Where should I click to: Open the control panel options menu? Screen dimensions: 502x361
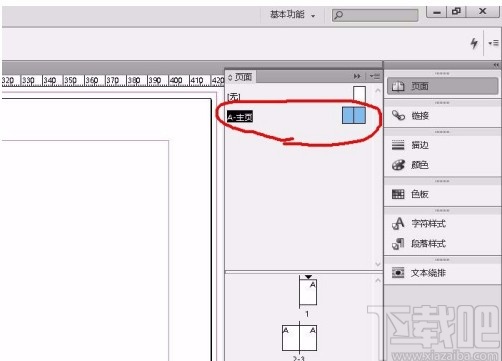point(493,43)
